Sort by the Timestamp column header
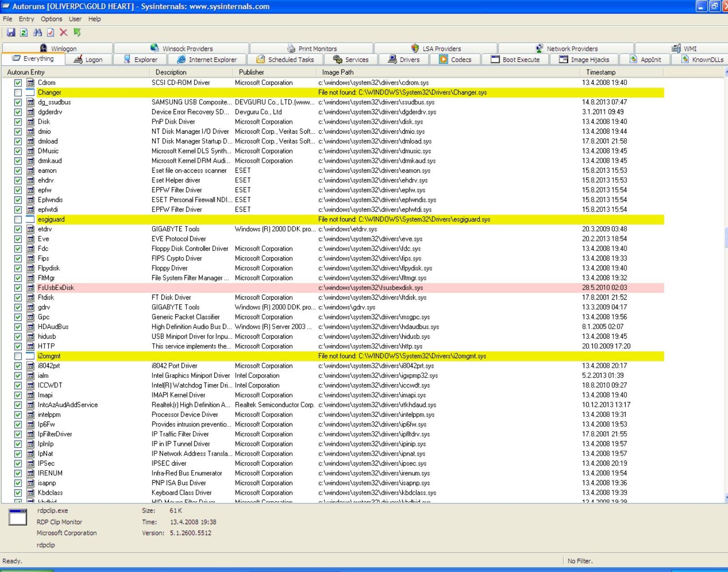 [x=622, y=72]
